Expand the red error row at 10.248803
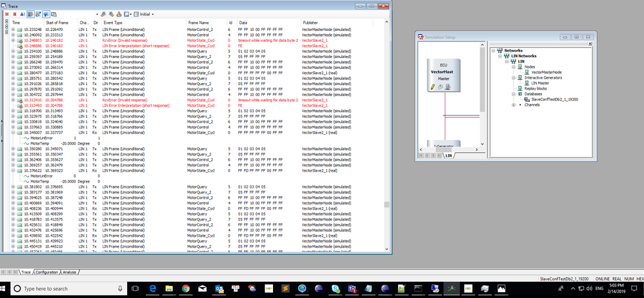Image resolution: width=644 pixels, height=298 pixels. 13,41
